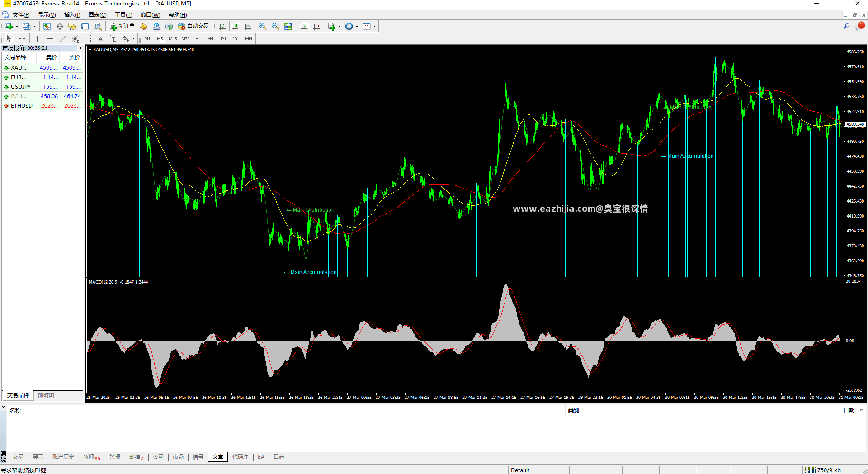868x474 pixels.
Task: Open the 文件(F) menu
Action: click(21, 15)
